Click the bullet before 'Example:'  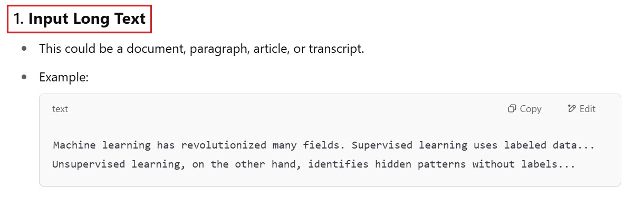(24, 77)
